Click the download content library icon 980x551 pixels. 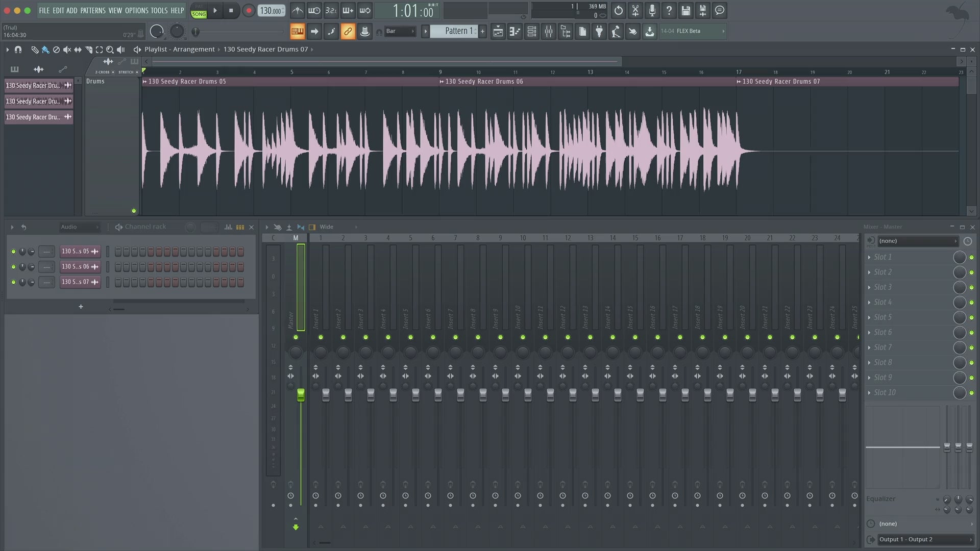coord(649,32)
